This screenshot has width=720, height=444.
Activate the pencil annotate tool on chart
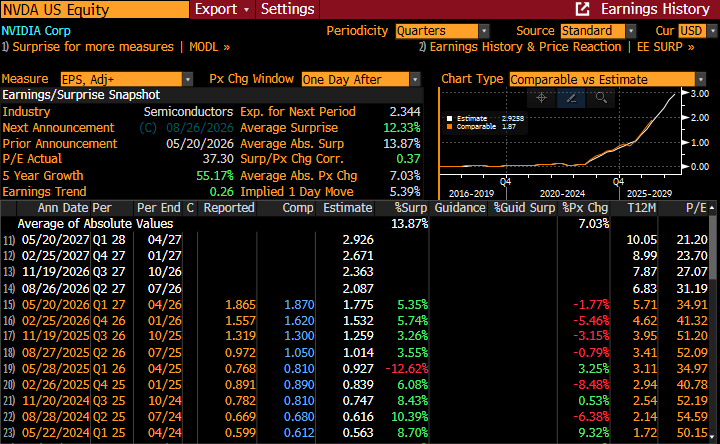click(x=571, y=98)
